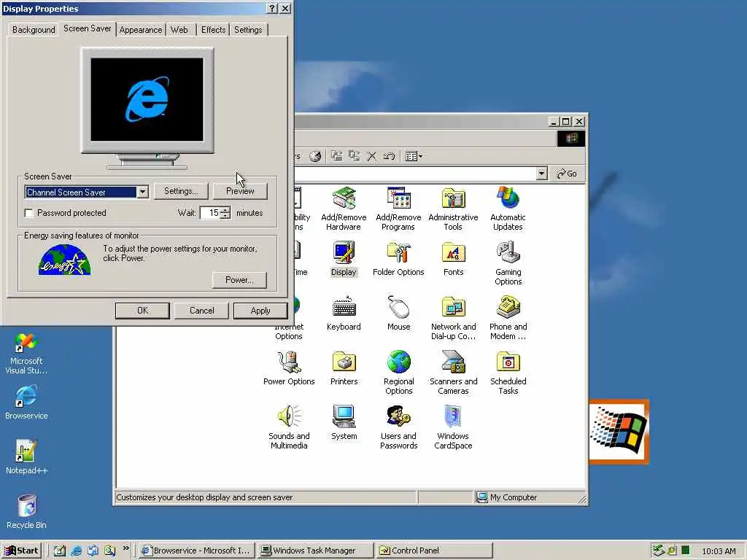Open Users and Passwords icon

[x=398, y=427]
